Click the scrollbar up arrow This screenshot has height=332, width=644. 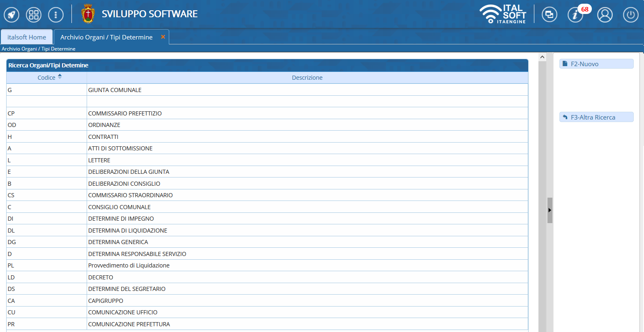[x=542, y=57]
